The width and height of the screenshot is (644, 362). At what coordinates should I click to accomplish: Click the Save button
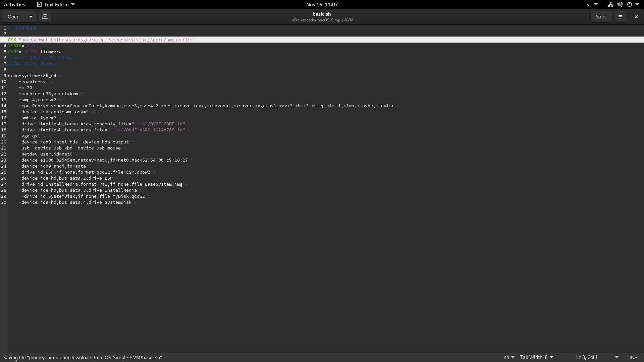tap(601, 17)
